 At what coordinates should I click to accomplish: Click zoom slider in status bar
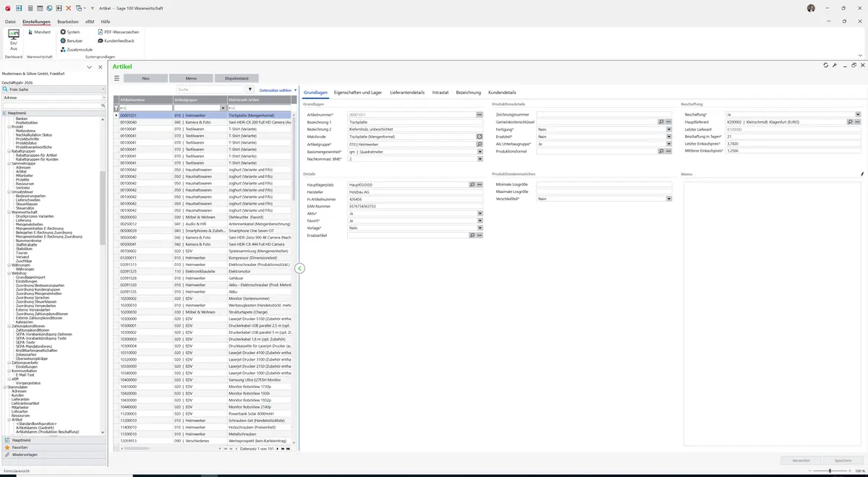coord(830,471)
